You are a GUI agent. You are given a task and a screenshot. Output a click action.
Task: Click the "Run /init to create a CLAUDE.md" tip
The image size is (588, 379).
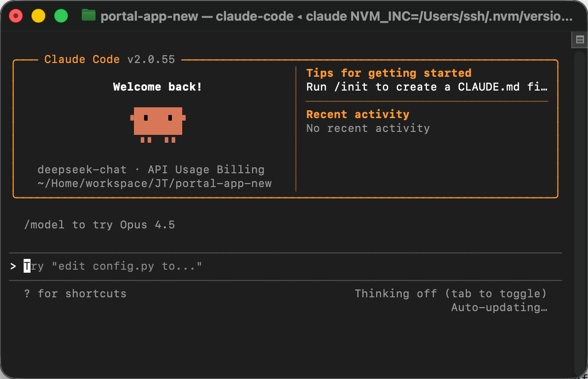click(x=426, y=87)
